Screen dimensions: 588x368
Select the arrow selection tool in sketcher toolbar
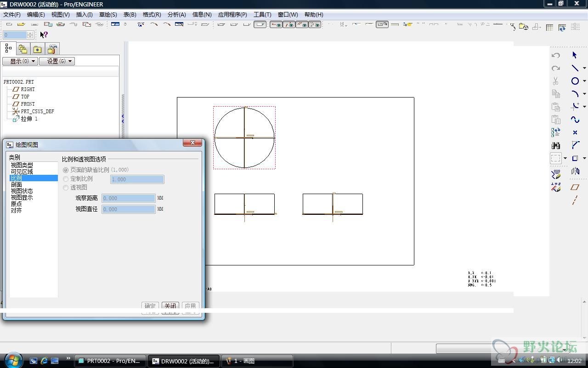pyautogui.click(x=575, y=55)
